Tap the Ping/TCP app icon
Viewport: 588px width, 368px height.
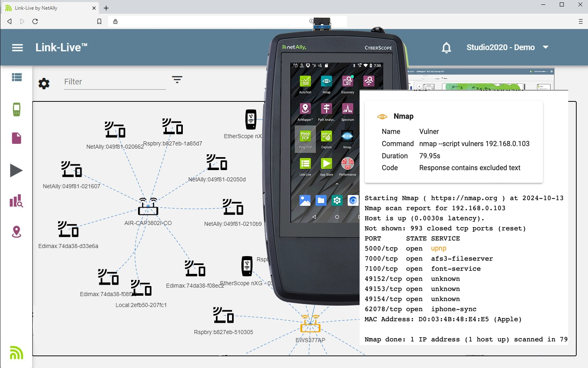point(305,136)
